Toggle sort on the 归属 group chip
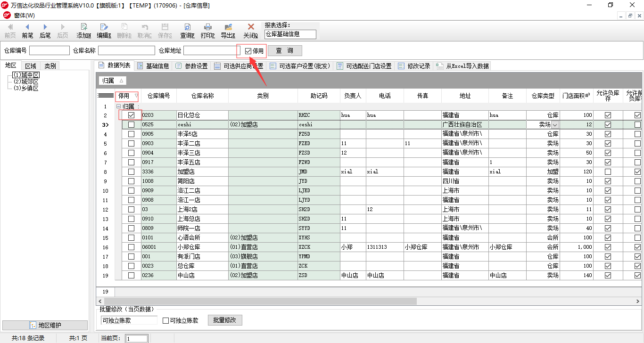This screenshot has height=343, width=644. point(113,81)
